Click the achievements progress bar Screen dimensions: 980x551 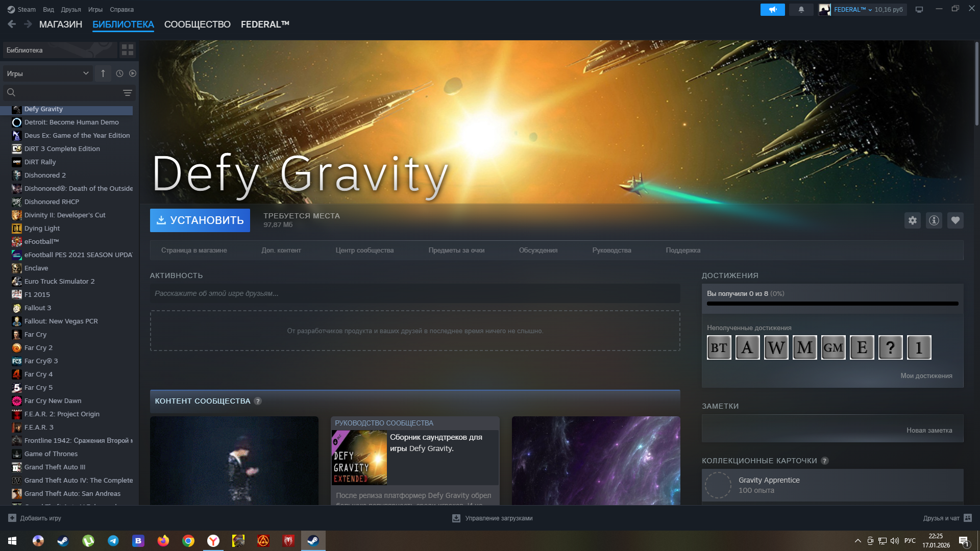coord(832,304)
